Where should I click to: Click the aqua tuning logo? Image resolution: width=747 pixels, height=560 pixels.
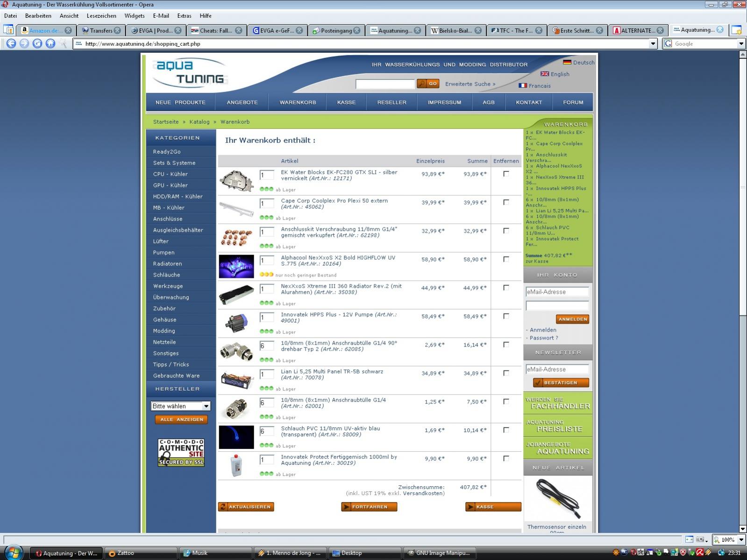point(190,73)
